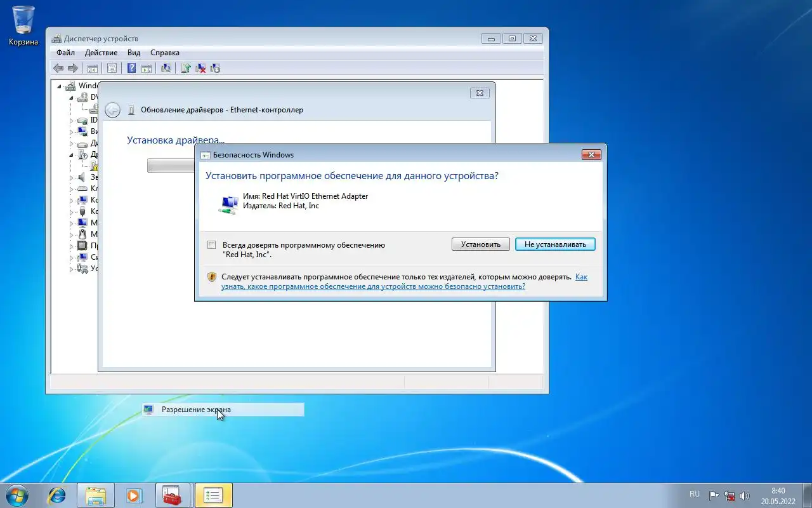Toggle the action pane toolbar icon
Screen dimensions: 812x508
click(x=147, y=68)
